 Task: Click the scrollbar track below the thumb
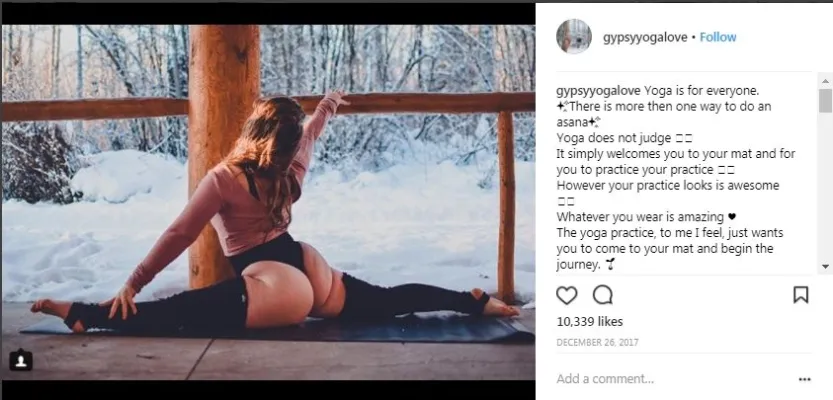825,190
